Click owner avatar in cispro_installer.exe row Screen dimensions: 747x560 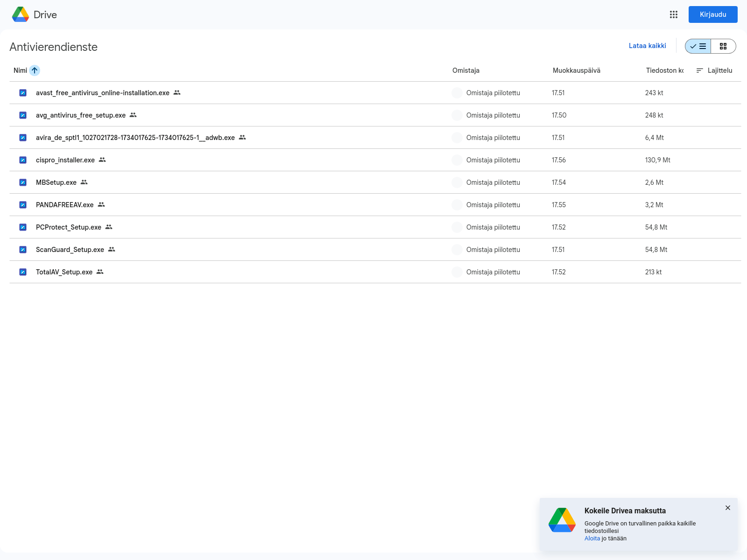tap(457, 160)
